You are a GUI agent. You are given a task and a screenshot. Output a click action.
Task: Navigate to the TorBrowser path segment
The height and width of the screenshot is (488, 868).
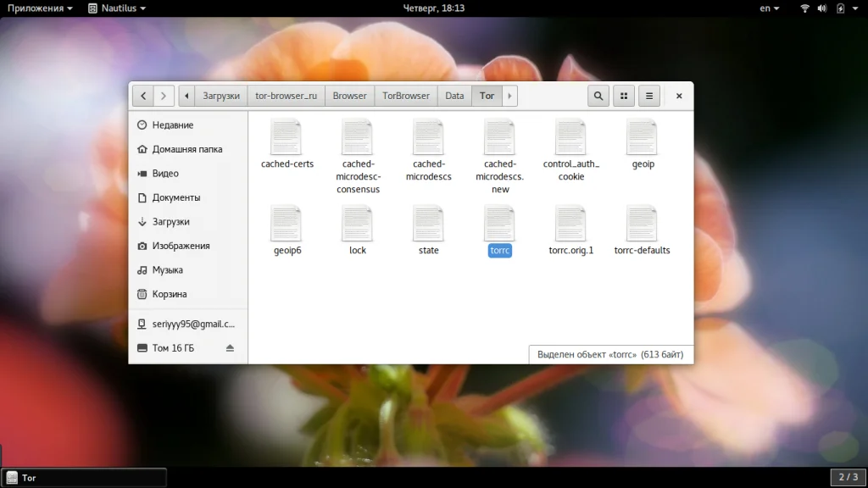pos(406,96)
